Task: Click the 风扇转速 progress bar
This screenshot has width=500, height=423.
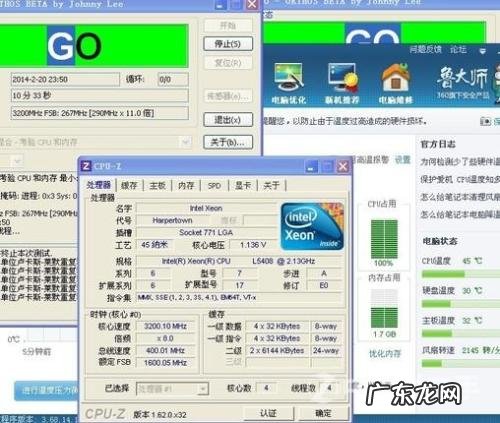Action: pos(461,363)
